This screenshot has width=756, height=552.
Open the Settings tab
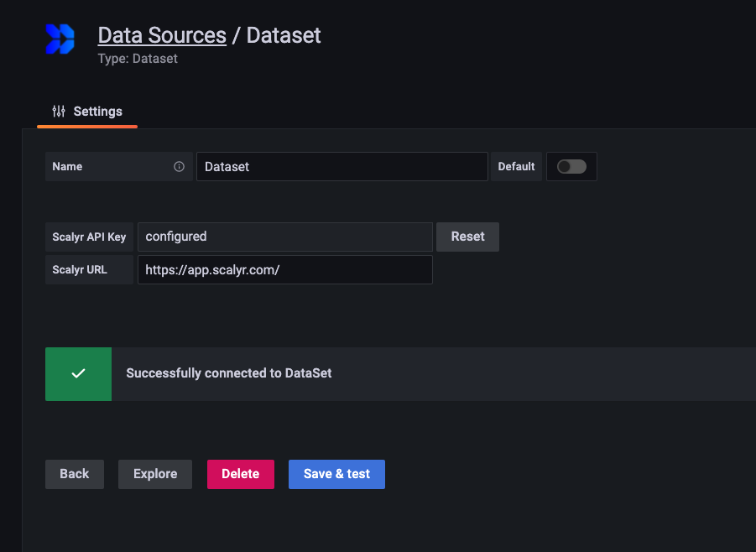click(87, 112)
